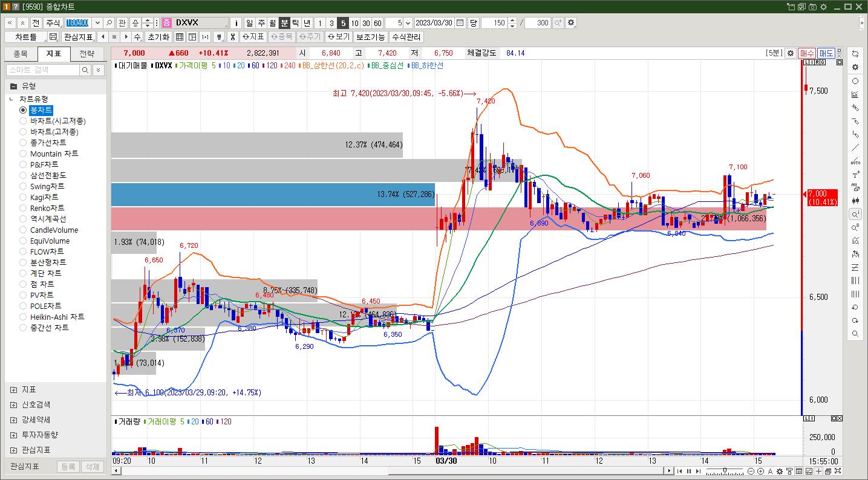Select the 봉차트 radio button
Image resolution: width=868 pixels, height=480 pixels.
tap(23, 110)
